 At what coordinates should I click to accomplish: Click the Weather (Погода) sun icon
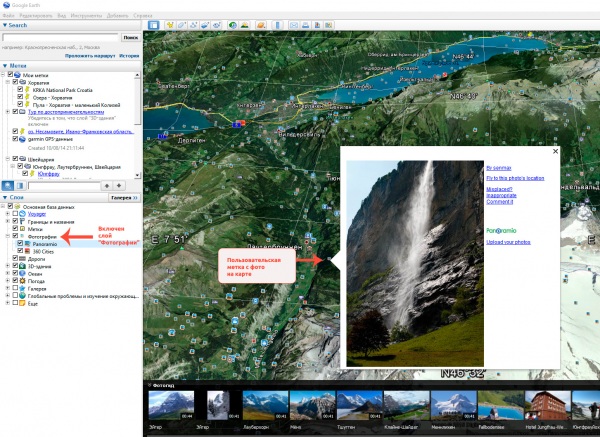click(23, 281)
